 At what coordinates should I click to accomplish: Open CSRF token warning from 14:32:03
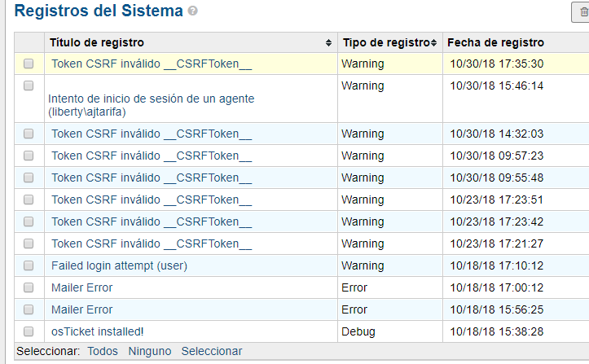(152, 134)
